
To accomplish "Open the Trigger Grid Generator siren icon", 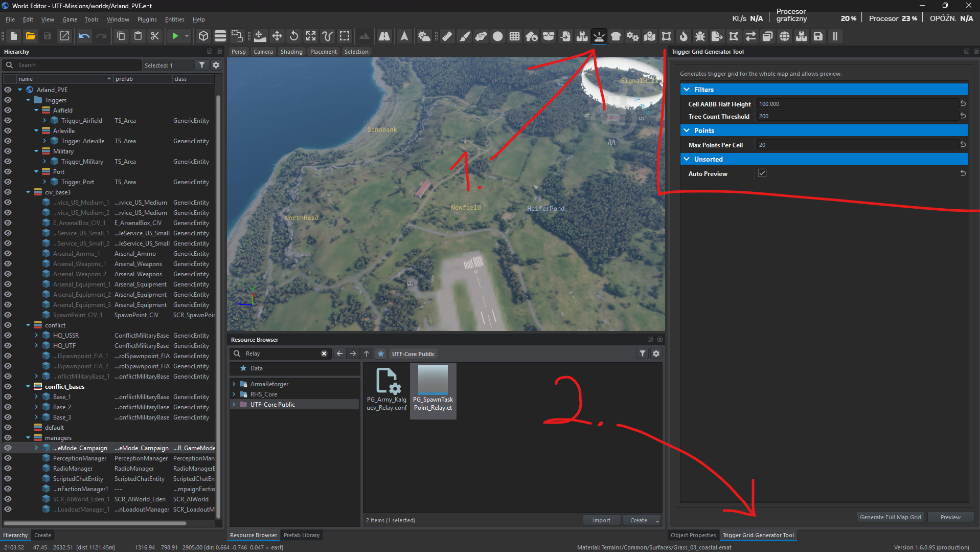I will [599, 36].
